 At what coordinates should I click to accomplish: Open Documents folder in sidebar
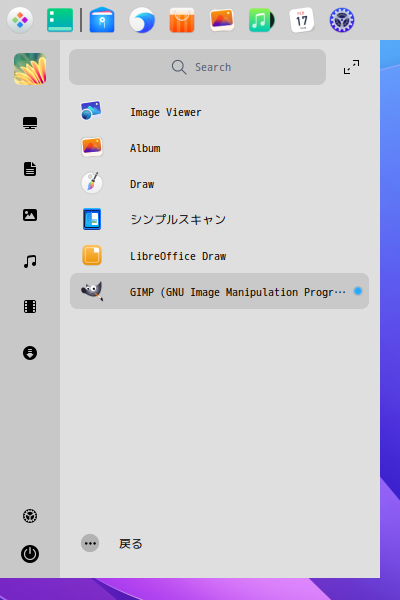click(x=30, y=169)
